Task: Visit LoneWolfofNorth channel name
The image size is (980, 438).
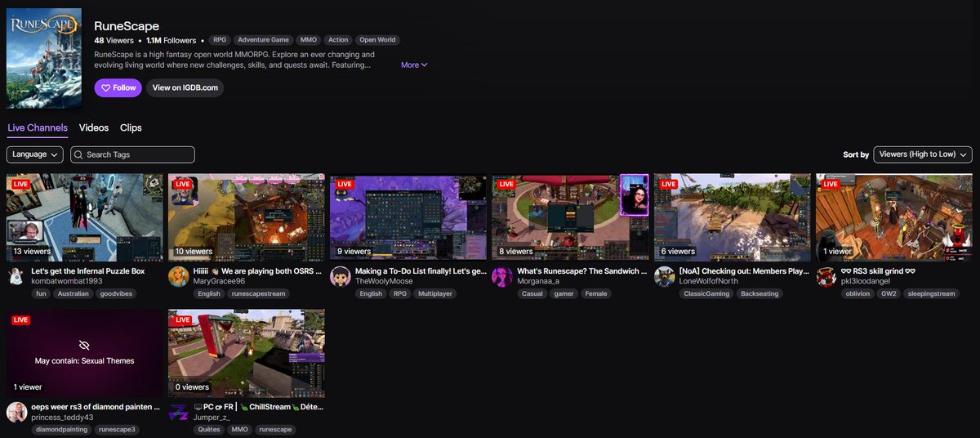Action: [x=709, y=281]
